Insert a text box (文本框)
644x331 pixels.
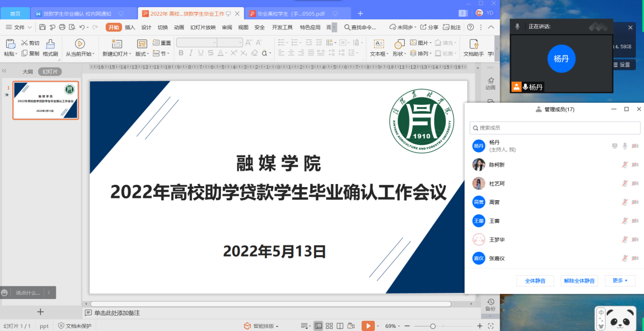coord(379,44)
